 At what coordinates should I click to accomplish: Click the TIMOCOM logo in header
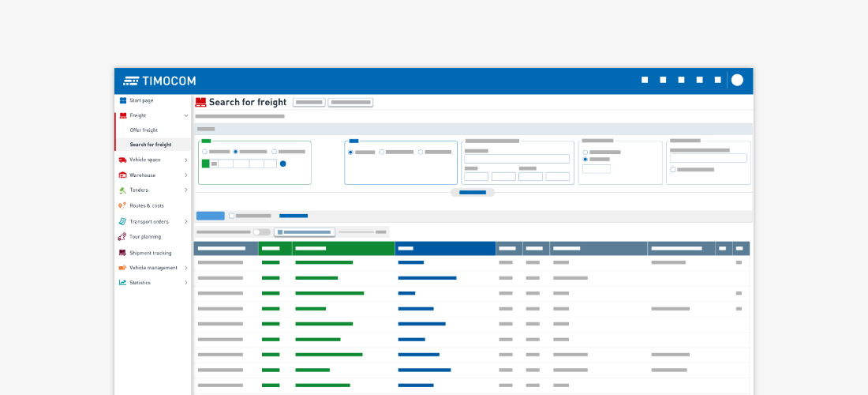click(x=159, y=81)
